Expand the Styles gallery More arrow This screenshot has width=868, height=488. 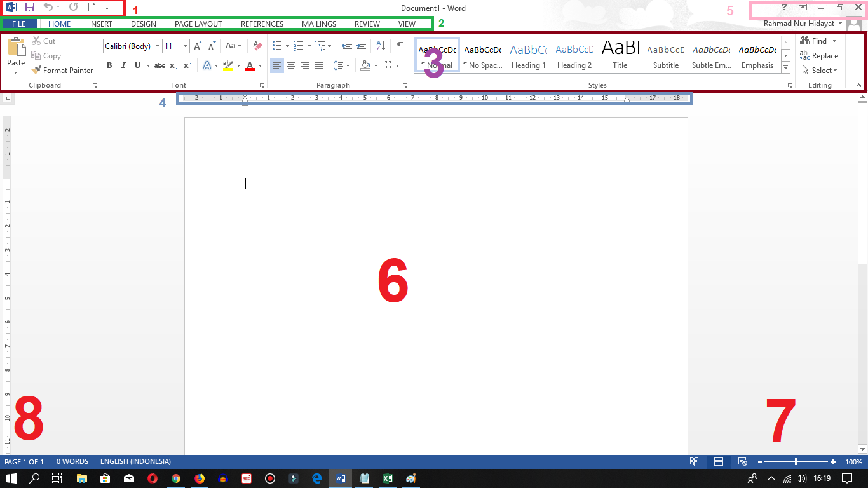click(x=786, y=67)
